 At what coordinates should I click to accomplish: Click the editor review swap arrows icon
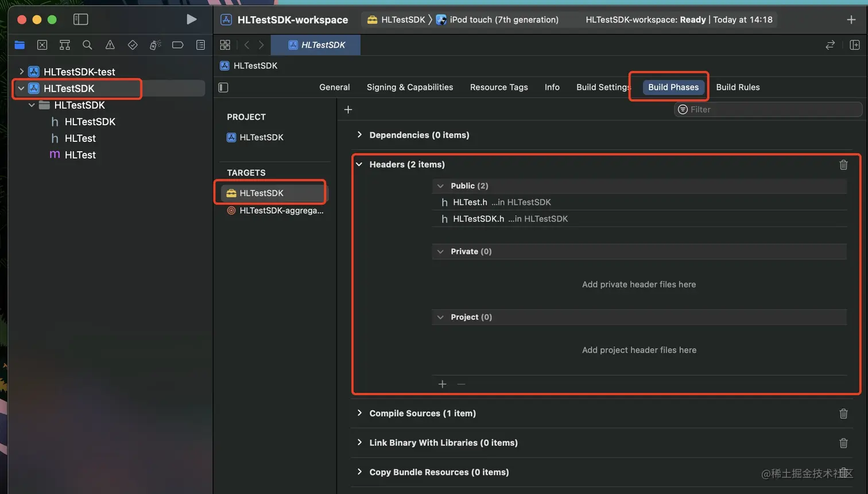pyautogui.click(x=830, y=45)
